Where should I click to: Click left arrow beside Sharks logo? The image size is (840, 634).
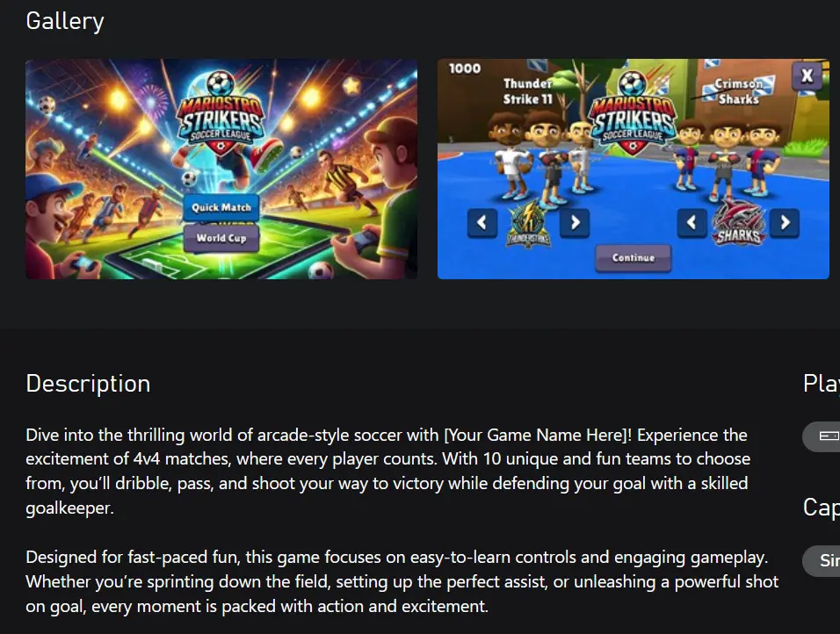[692, 222]
